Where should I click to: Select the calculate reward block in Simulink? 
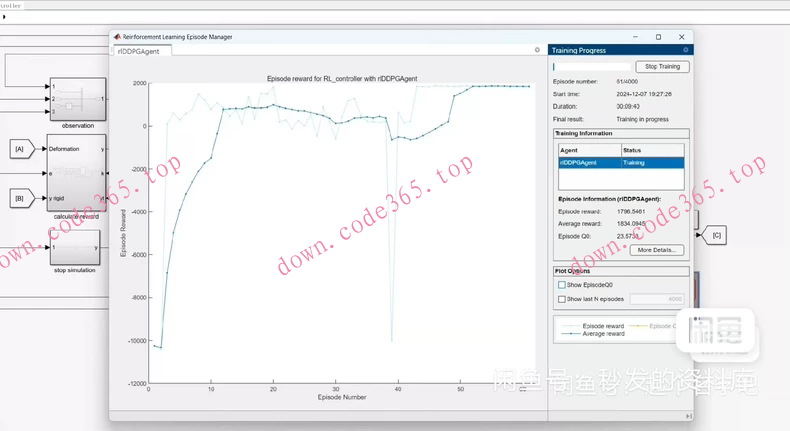pos(77,173)
